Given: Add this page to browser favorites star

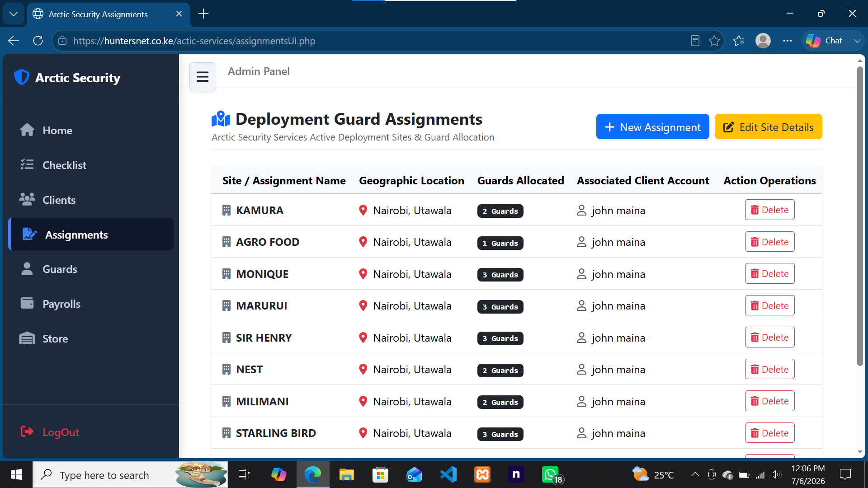Looking at the screenshot, I should [714, 41].
